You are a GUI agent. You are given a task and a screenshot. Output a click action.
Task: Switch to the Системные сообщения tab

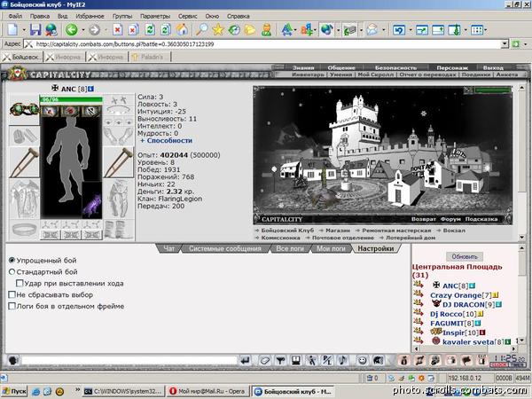(x=225, y=248)
